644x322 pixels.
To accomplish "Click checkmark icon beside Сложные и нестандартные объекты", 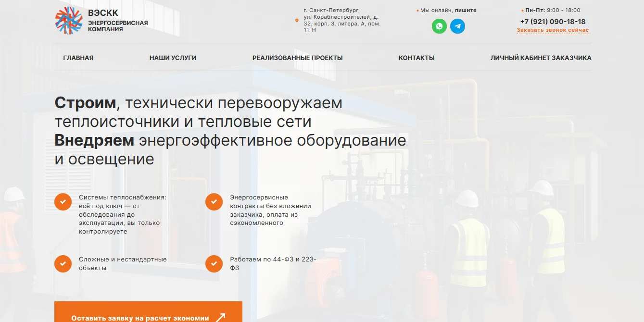I will (x=63, y=263).
